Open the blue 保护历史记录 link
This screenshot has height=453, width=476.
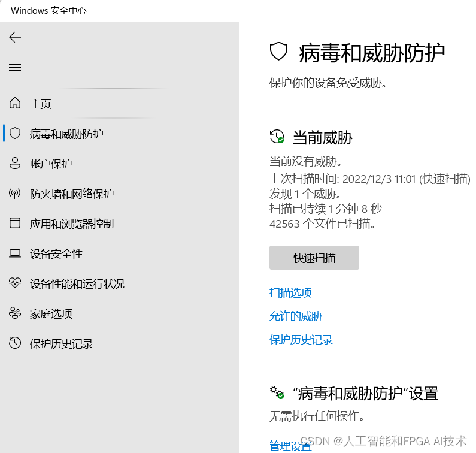[301, 340]
